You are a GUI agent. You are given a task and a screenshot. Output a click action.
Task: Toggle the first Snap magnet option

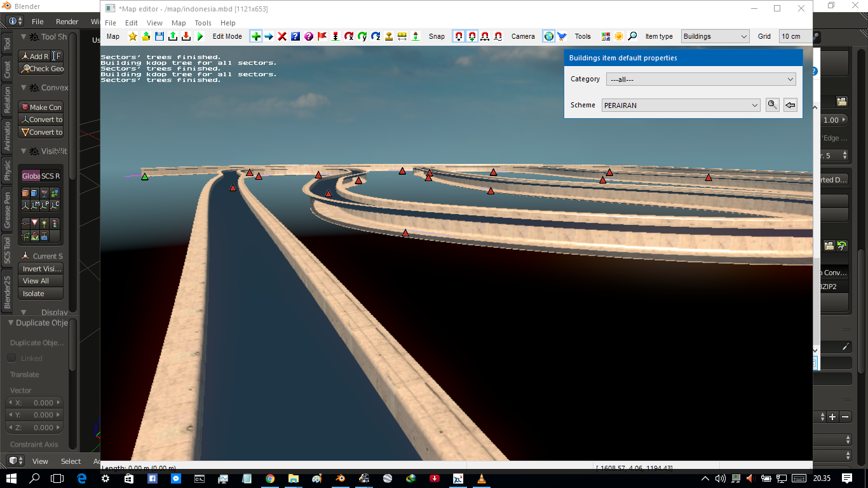[458, 36]
